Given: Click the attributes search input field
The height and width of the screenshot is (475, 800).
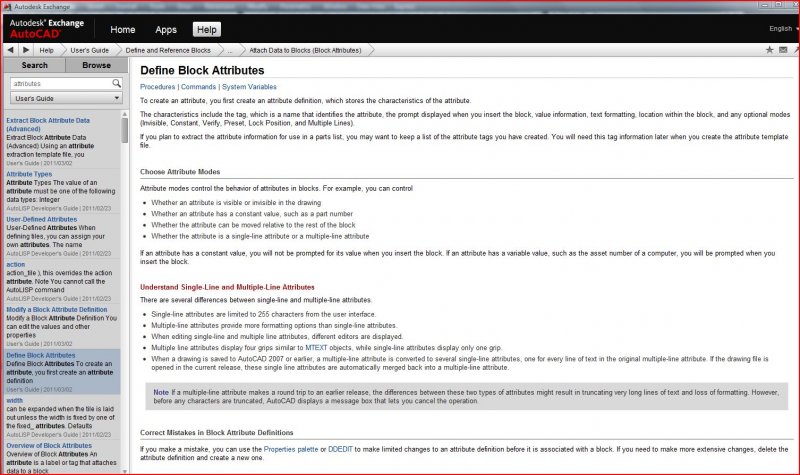Looking at the screenshot, I should 61,83.
